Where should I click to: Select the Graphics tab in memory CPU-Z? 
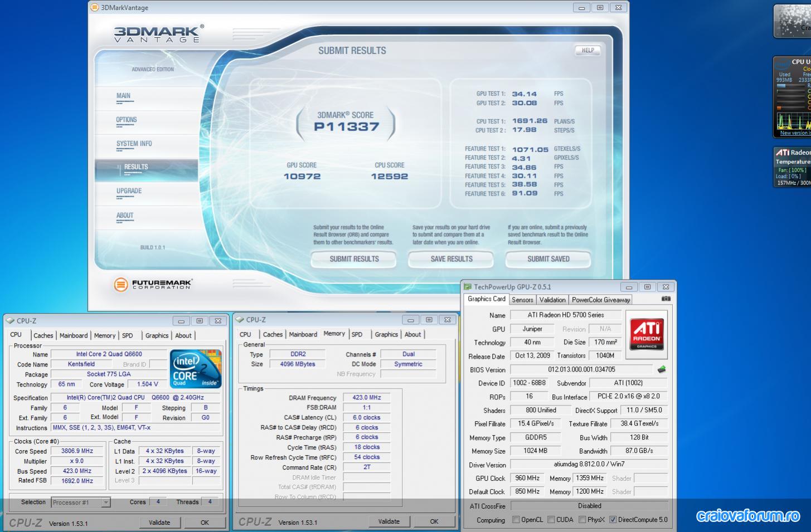click(x=386, y=334)
